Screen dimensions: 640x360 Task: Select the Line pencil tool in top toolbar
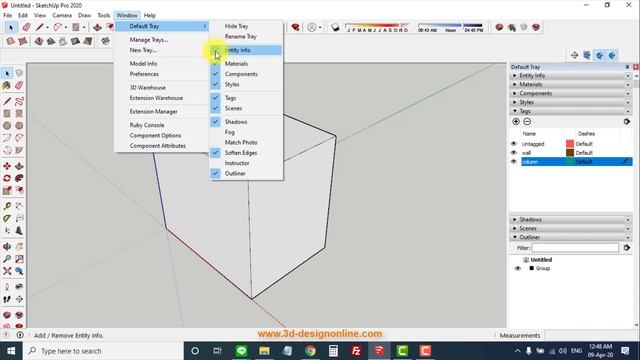coord(39,27)
